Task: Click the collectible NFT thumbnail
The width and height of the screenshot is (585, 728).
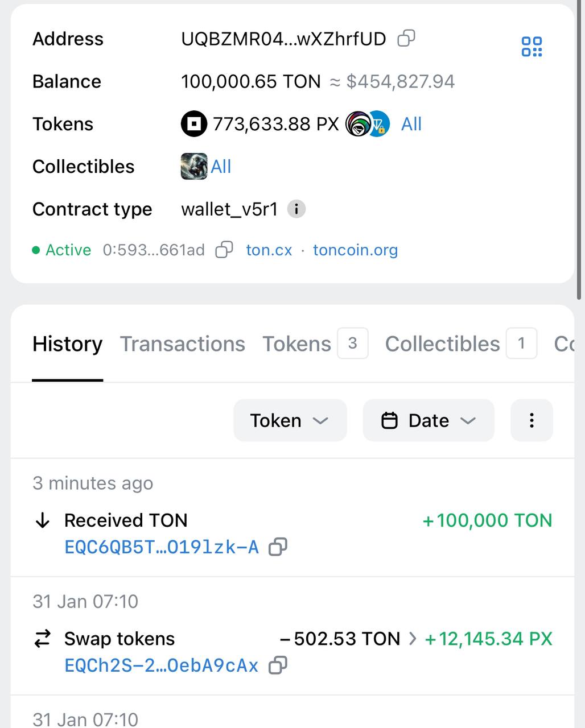Action: click(194, 166)
